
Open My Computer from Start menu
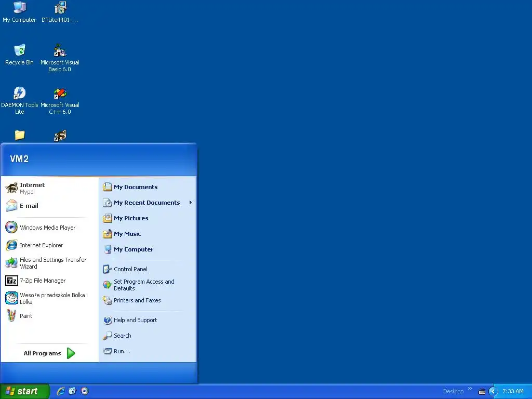(x=148, y=249)
